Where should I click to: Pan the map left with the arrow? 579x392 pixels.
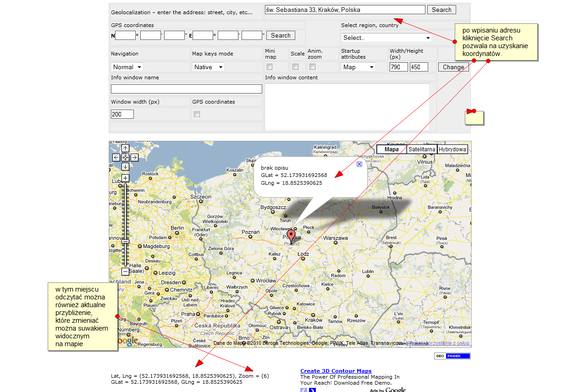116,157
